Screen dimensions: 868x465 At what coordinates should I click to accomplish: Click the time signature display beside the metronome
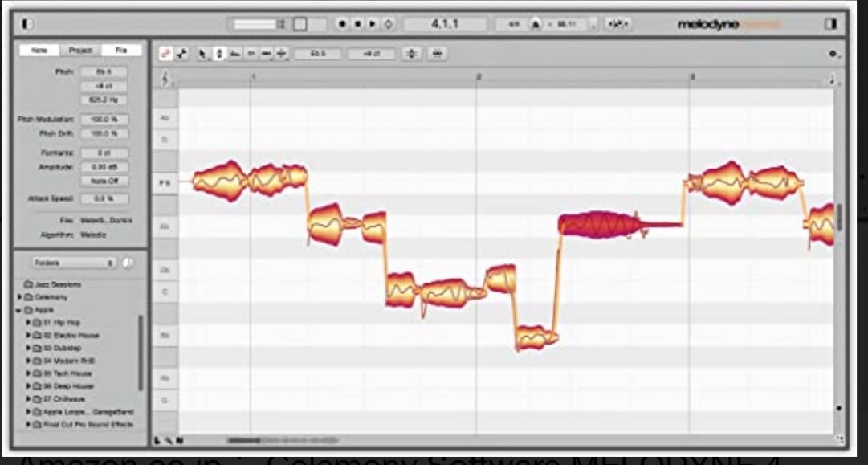pos(514,25)
